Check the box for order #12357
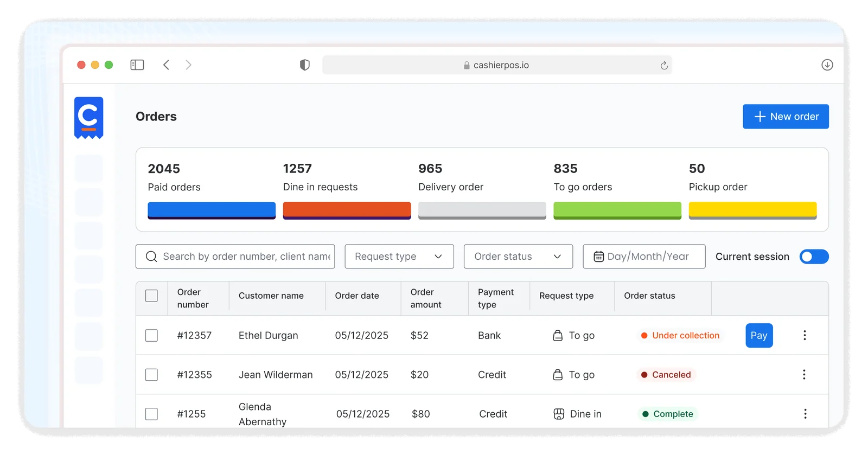868x455 pixels. tap(151, 335)
